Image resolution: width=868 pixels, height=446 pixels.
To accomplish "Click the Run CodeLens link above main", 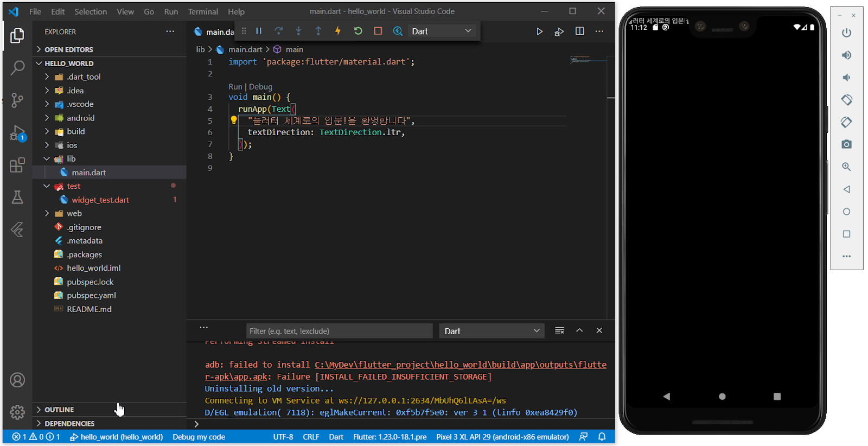I will coord(235,87).
